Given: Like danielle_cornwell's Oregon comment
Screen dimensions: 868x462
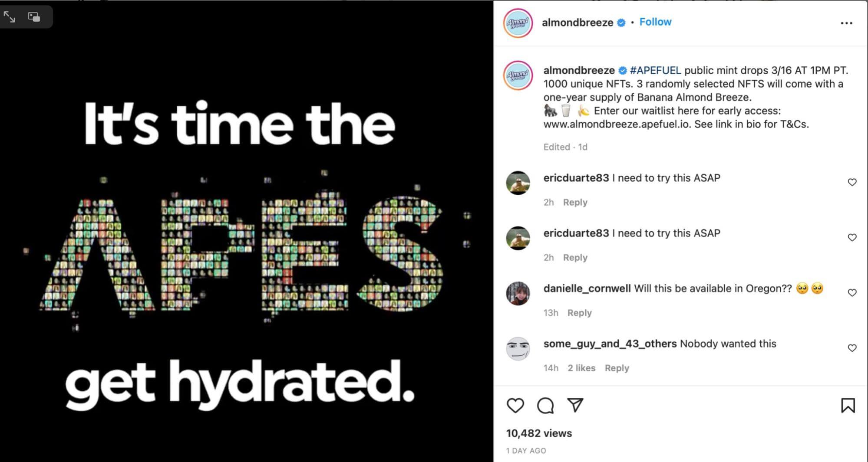Looking at the screenshot, I should point(852,293).
